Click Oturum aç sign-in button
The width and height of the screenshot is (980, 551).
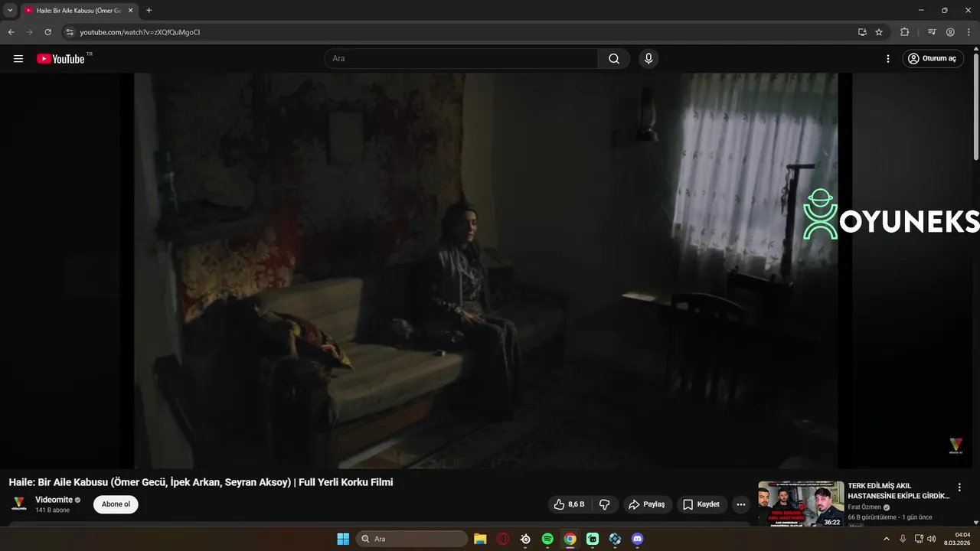click(x=933, y=59)
